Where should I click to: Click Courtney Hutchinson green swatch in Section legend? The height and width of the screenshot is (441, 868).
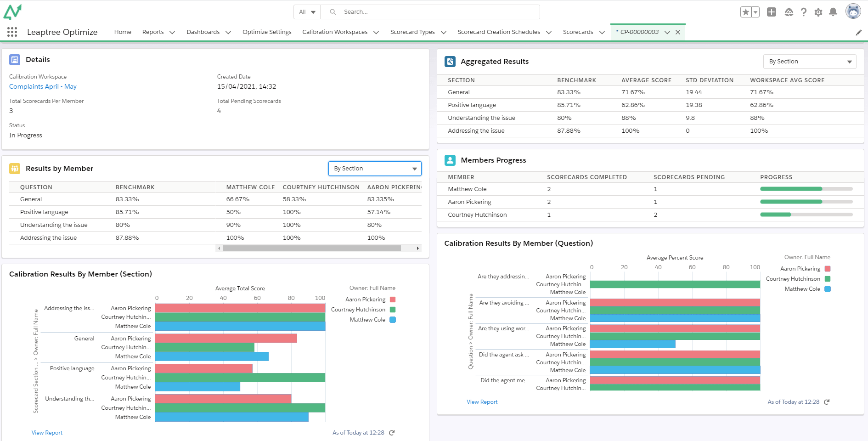coord(393,310)
